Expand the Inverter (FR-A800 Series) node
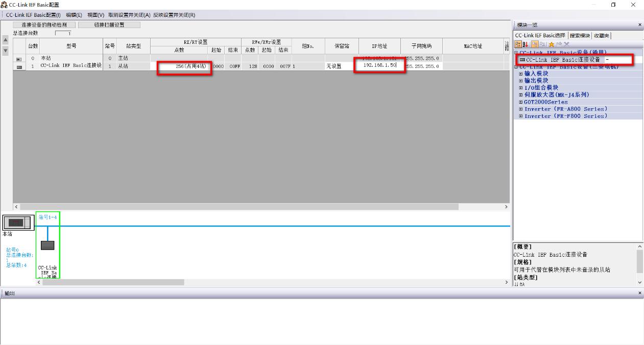The image size is (644, 345). [521, 109]
